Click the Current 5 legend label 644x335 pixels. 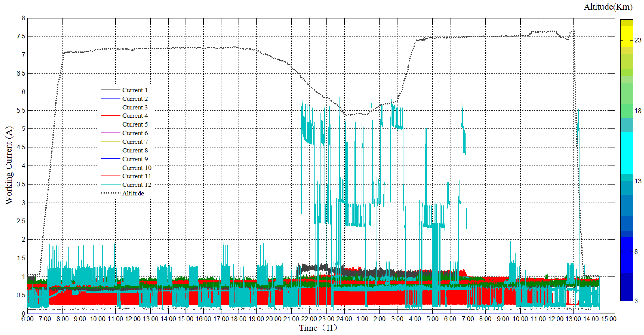[135, 124]
